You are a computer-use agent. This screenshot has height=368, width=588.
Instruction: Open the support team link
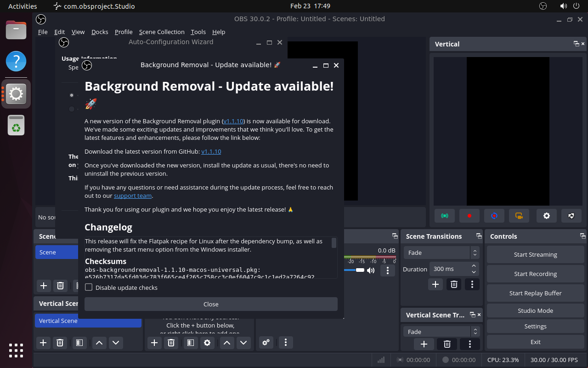click(x=133, y=195)
